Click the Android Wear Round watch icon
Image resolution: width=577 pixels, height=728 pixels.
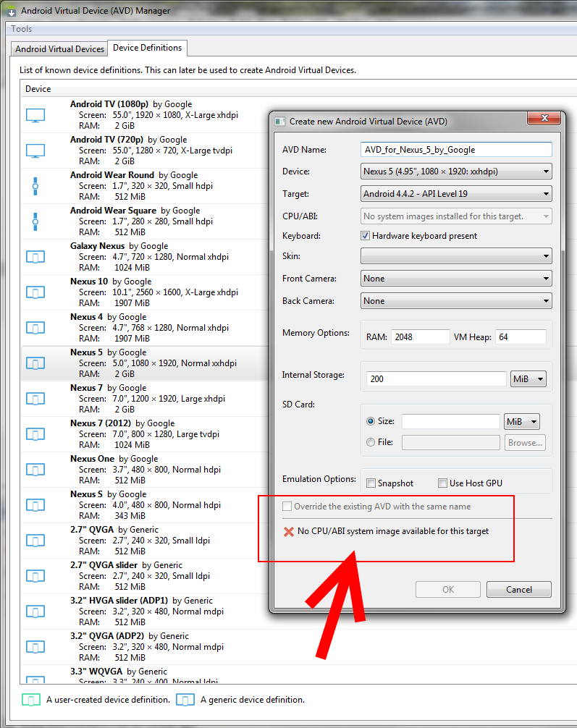click(35, 186)
